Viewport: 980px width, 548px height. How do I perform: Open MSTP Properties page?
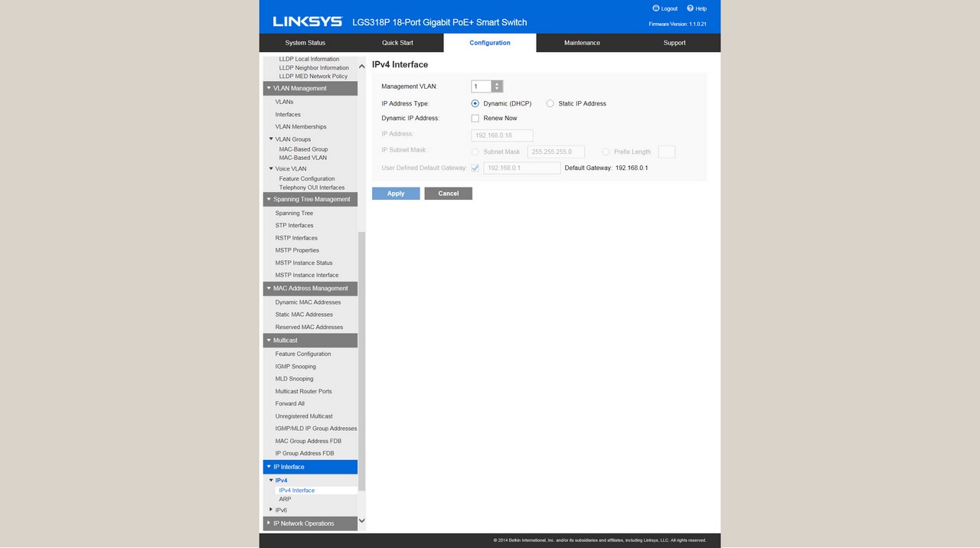[x=297, y=250]
